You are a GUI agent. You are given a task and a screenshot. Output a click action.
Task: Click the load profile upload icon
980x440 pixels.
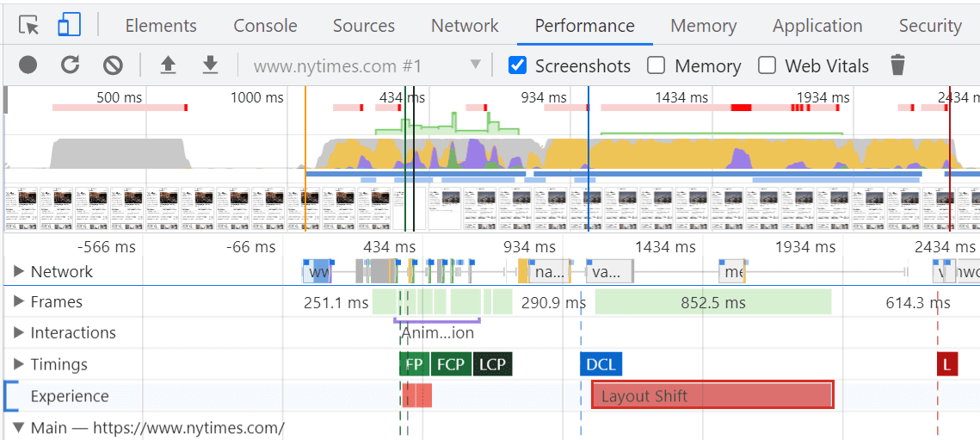click(x=169, y=65)
